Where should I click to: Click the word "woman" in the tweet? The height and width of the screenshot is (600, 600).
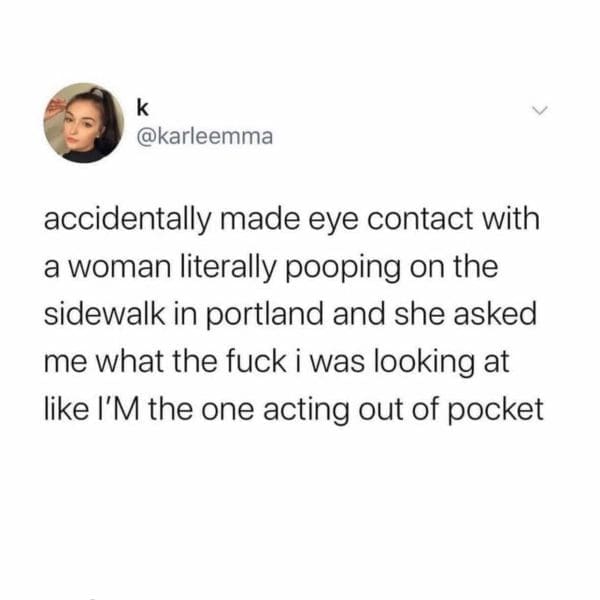coord(119,268)
